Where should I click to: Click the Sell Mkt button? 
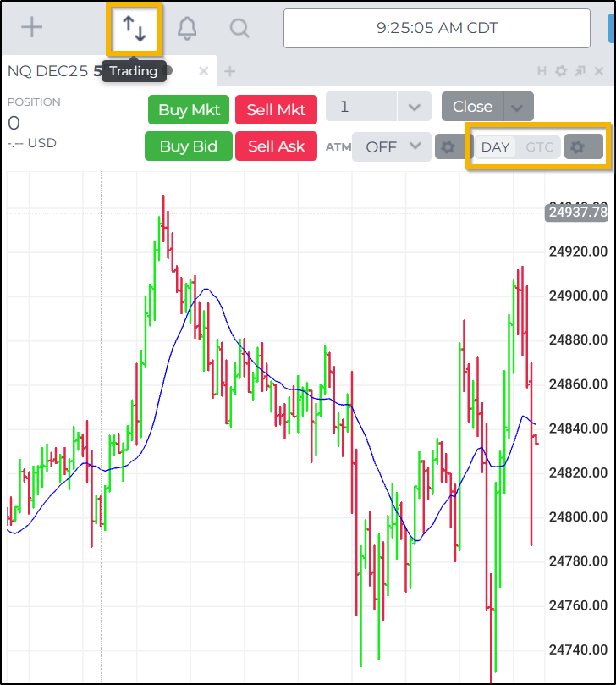pyautogui.click(x=276, y=110)
